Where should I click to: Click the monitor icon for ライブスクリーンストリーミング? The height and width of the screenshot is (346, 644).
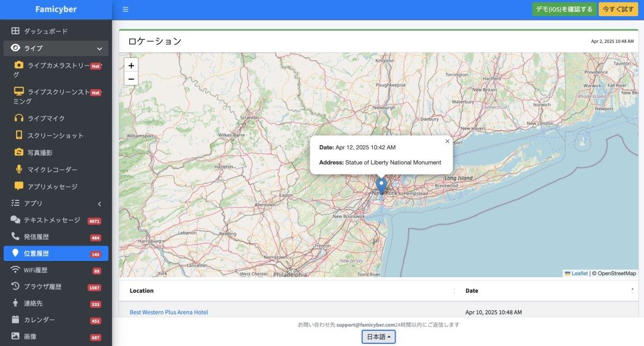[x=19, y=91]
